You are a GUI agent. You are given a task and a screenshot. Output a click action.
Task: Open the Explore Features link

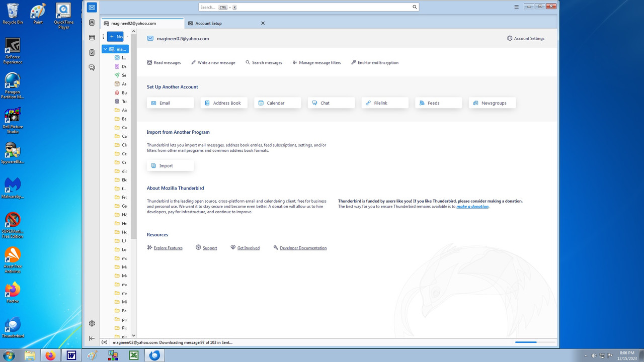(x=168, y=248)
